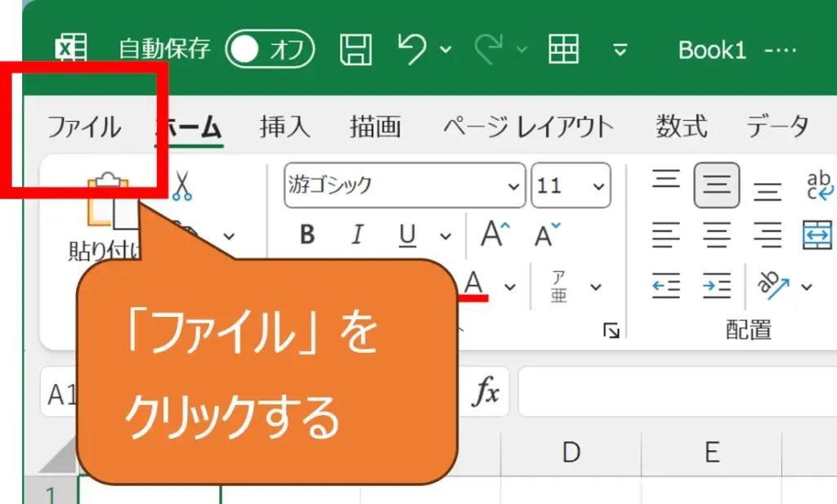Click the Increase Font Size icon

point(494,235)
